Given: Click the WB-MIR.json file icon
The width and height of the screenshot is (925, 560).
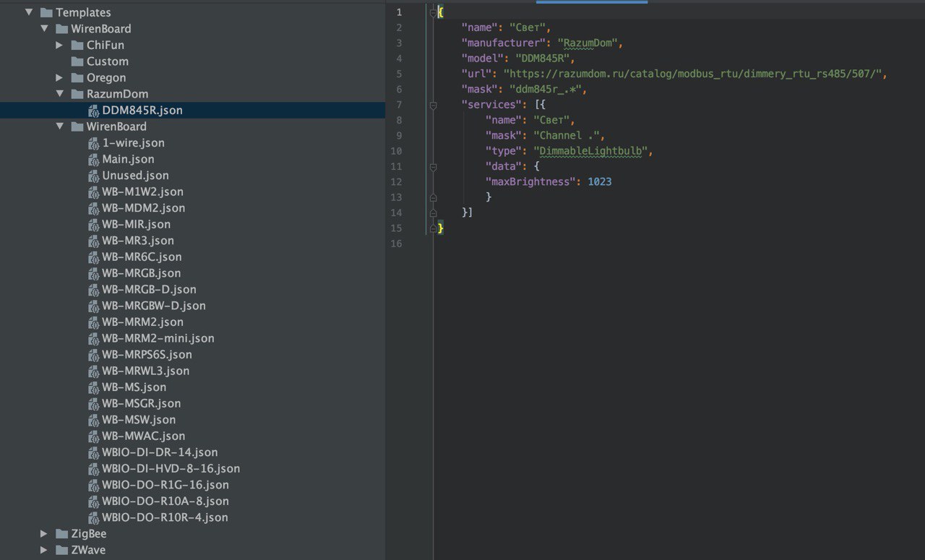Looking at the screenshot, I should [x=93, y=224].
